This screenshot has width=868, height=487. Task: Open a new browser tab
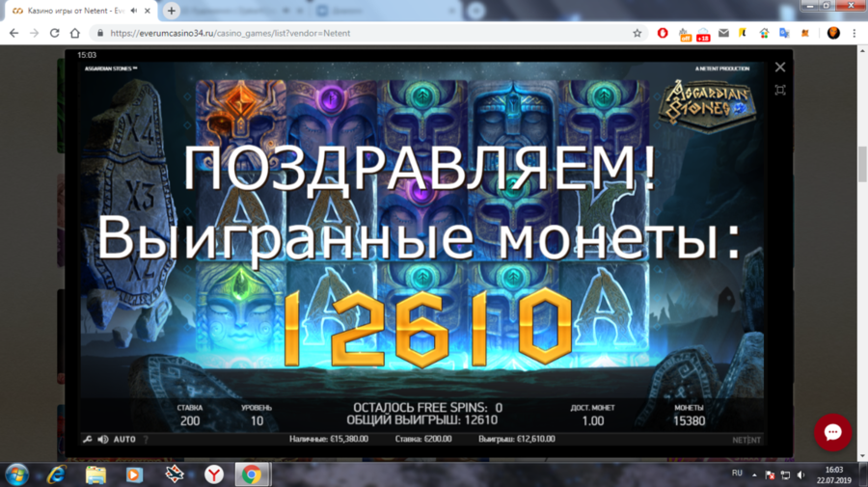click(x=171, y=11)
